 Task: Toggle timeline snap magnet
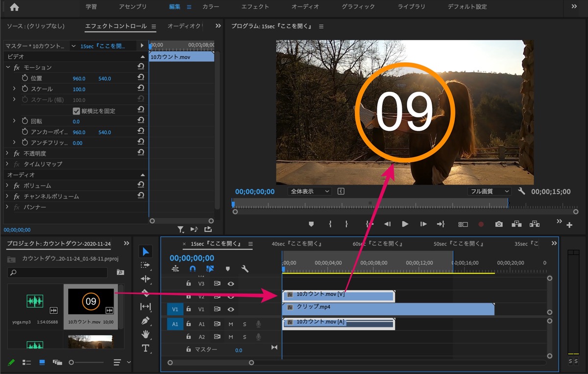[x=193, y=269]
